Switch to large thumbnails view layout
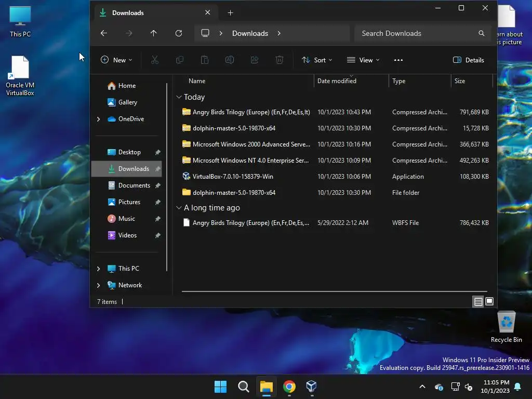532x399 pixels. pos(489,301)
